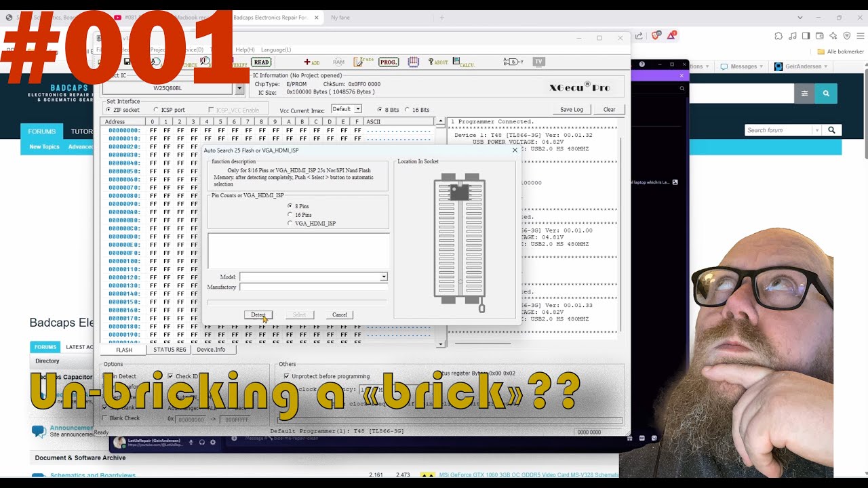Image resolution: width=868 pixels, height=488 pixels.
Task: Click the logic gate test icon
Action: pyautogui.click(x=513, y=62)
